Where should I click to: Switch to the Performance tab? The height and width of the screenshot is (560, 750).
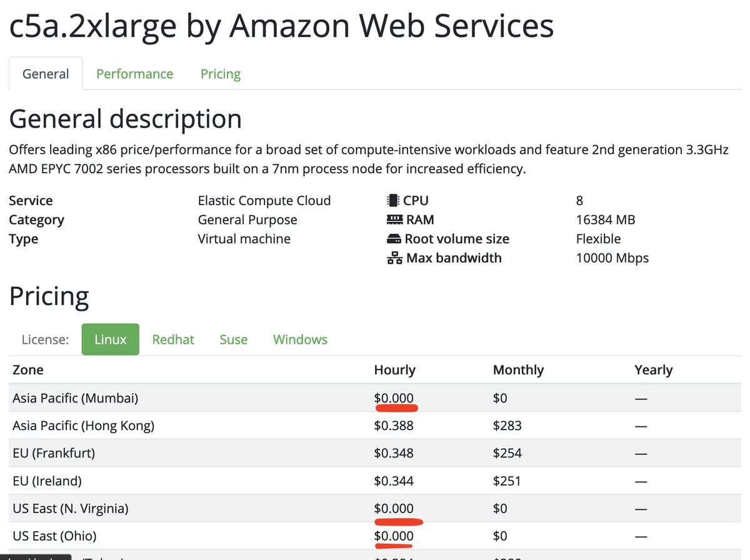134,74
